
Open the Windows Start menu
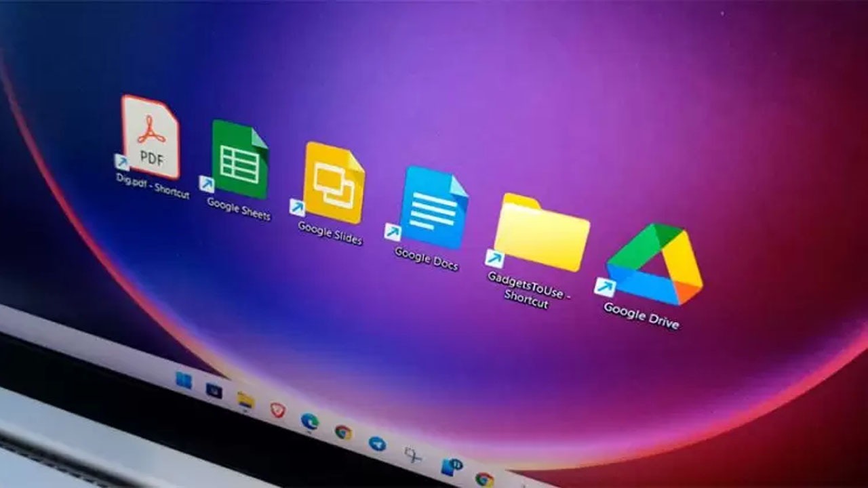pyautogui.click(x=183, y=380)
